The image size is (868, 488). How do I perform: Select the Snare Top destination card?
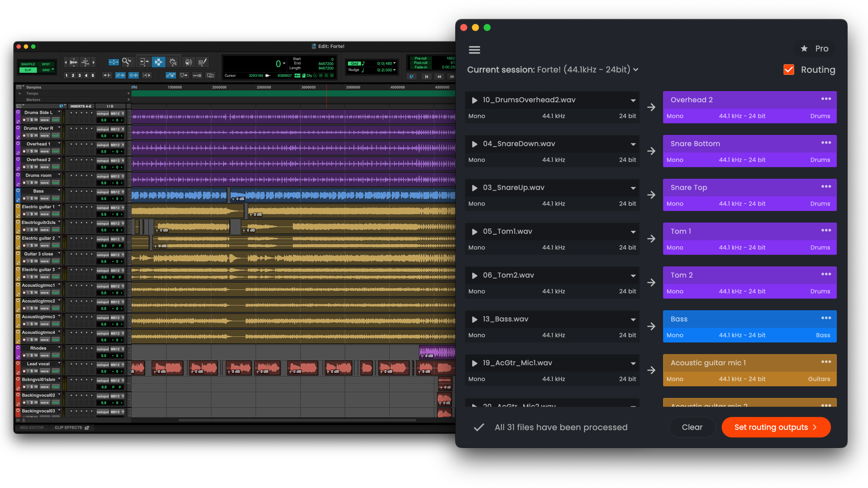[749, 195]
